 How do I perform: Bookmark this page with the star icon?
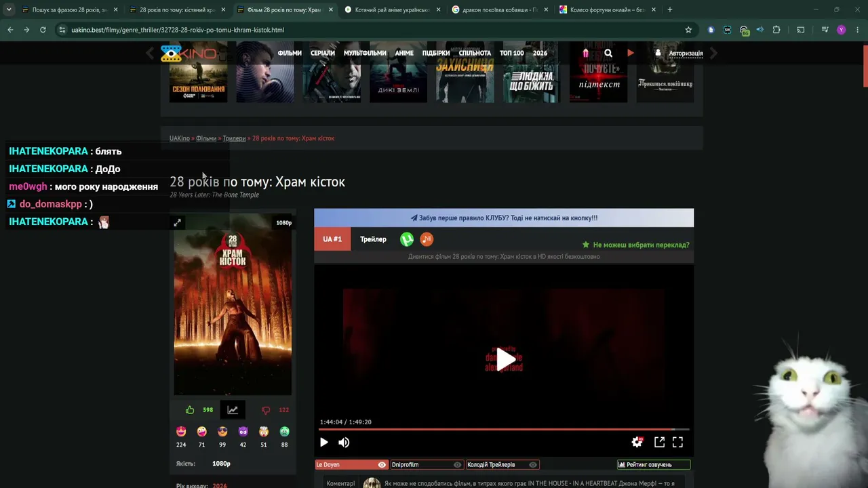coord(688,30)
